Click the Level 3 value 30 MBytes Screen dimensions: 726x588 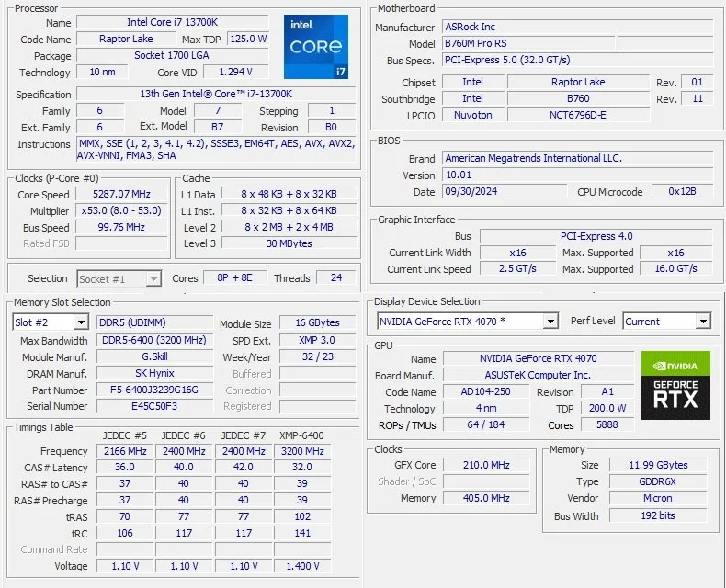point(289,243)
